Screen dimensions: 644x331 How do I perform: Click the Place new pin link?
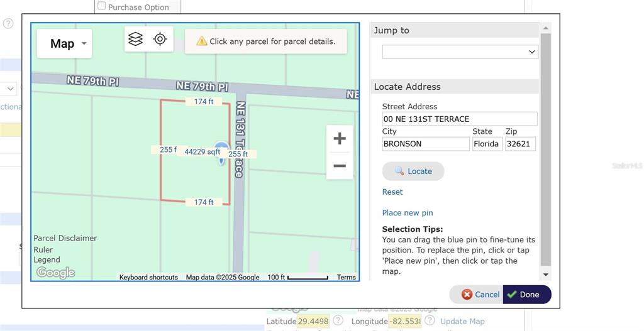tap(408, 213)
